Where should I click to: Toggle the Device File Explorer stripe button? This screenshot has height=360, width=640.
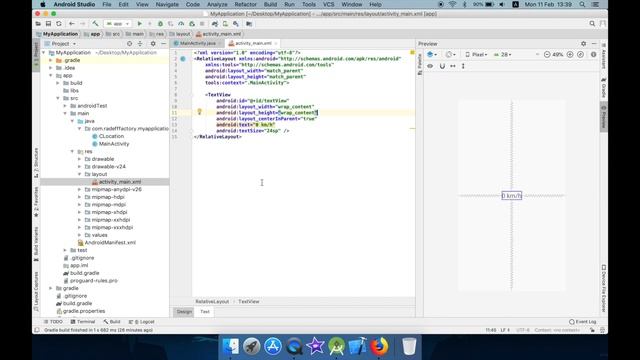coord(604,289)
